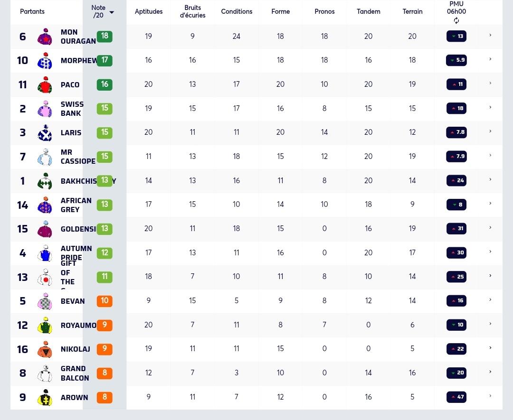Click Autumn Pride's blue jockey silk icon
The width and height of the screenshot is (513, 420).
point(45,253)
